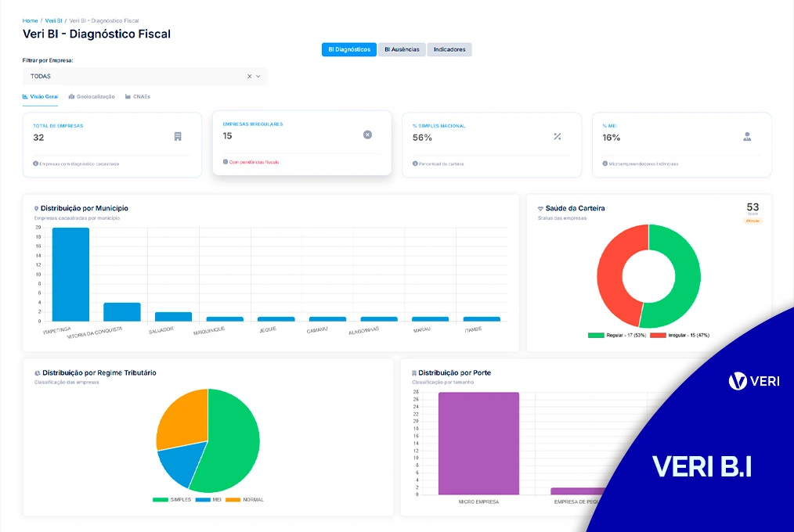Switch to the Geolocalização tab
Image resolution: width=794 pixels, height=532 pixels.
[x=92, y=96]
